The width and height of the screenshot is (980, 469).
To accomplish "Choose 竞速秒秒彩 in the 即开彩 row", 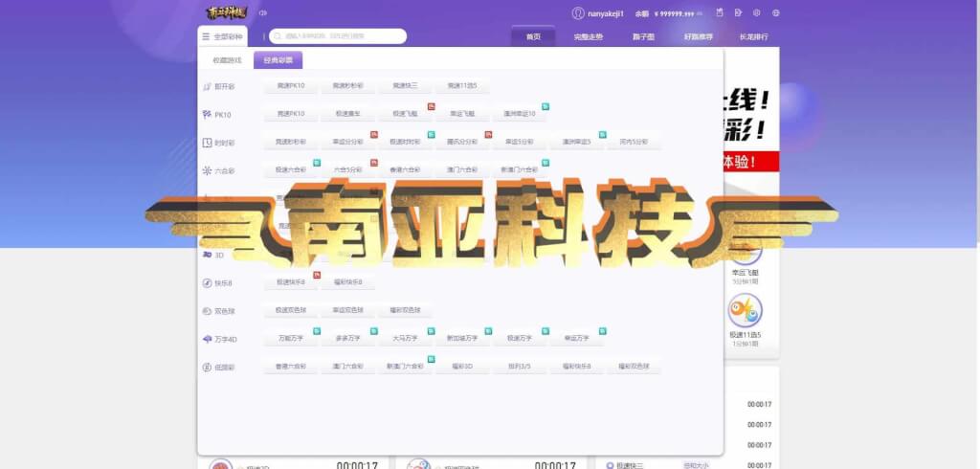I will pyautogui.click(x=348, y=86).
